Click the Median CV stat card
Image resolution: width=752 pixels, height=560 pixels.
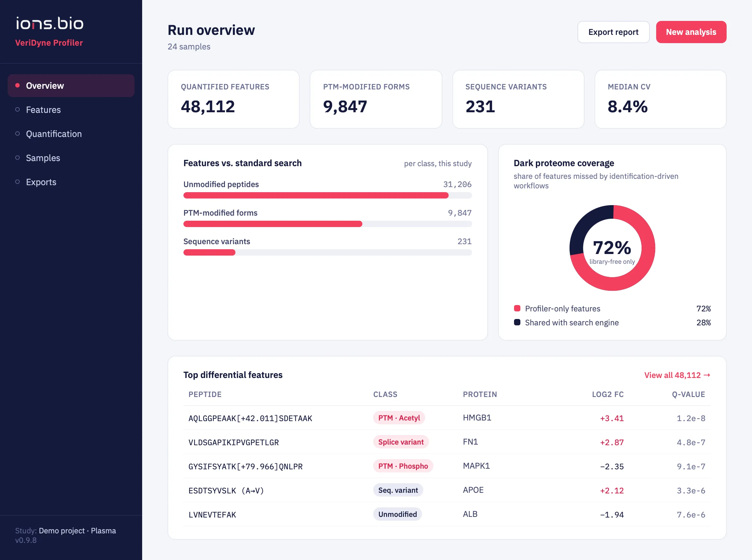tap(660, 99)
